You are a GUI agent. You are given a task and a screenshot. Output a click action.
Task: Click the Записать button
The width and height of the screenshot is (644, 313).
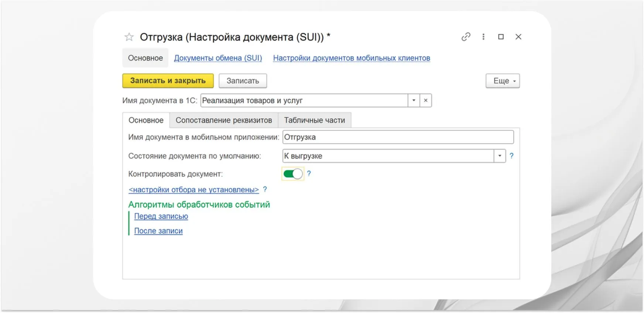[243, 81]
